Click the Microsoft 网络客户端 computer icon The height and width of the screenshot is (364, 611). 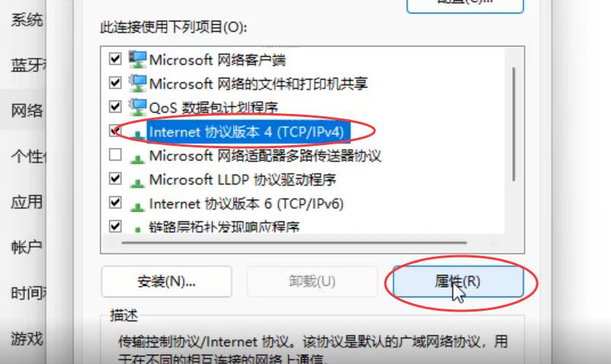pos(137,59)
